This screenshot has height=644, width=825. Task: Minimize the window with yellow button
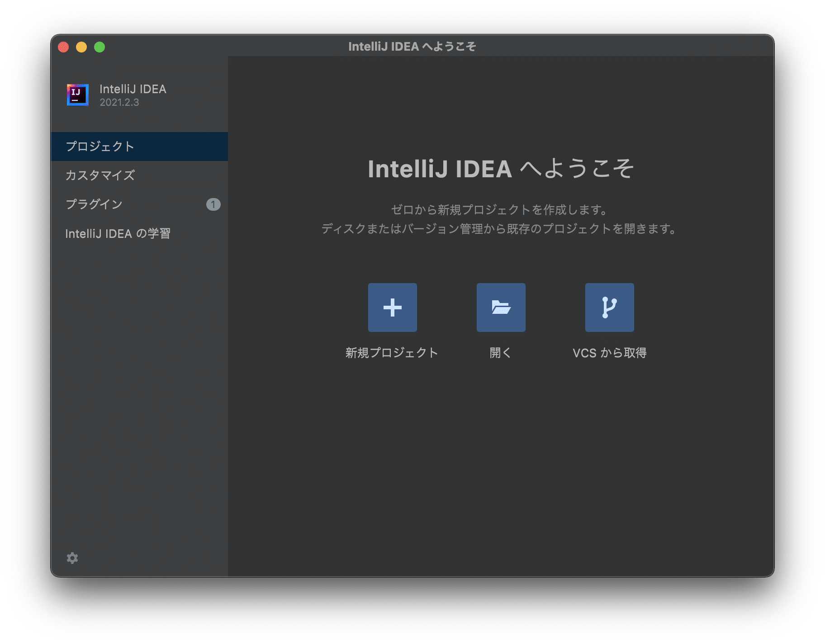click(81, 47)
